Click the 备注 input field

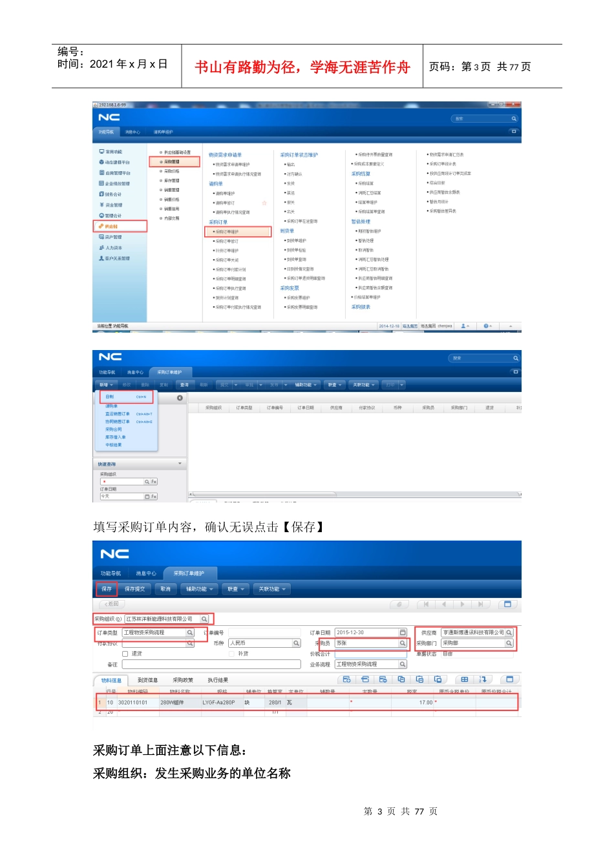pos(211,664)
